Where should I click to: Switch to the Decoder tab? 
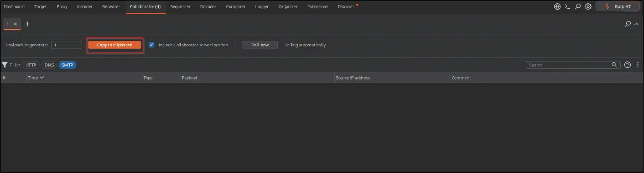pos(208,6)
